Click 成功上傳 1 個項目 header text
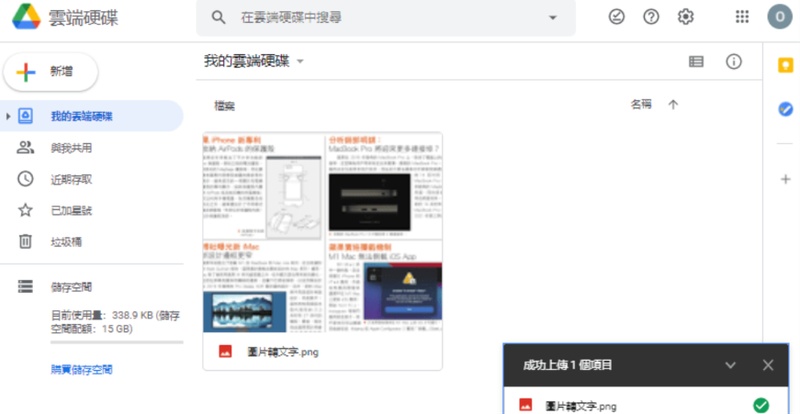The image size is (800, 414). tap(568, 365)
